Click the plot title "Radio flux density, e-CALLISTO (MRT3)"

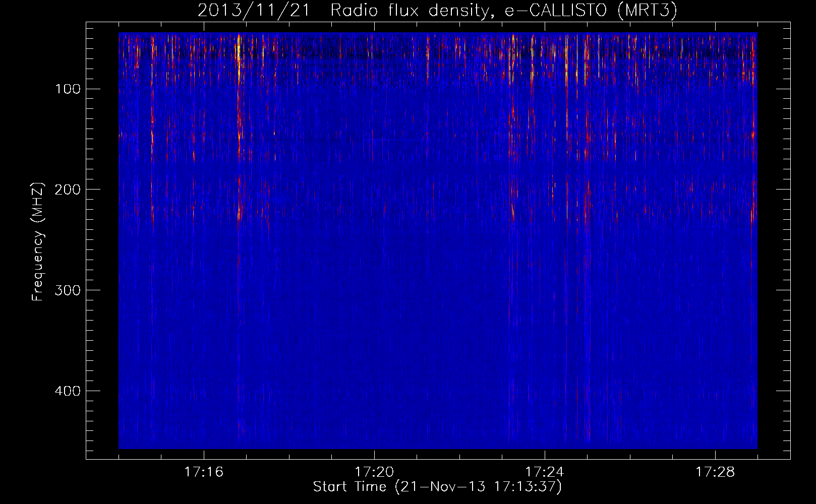pyautogui.click(x=504, y=11)
